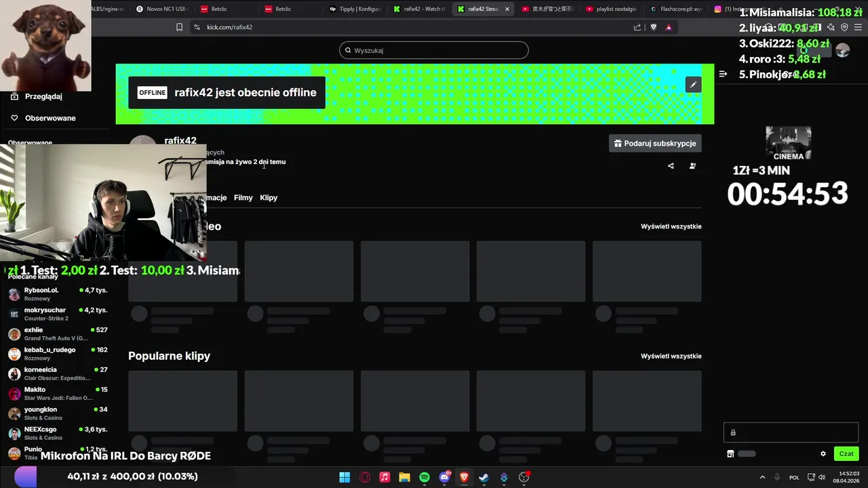Open the Klipy tab on the channel page
This screenshot has width=868, height=488.
click(x=269, y=198)
